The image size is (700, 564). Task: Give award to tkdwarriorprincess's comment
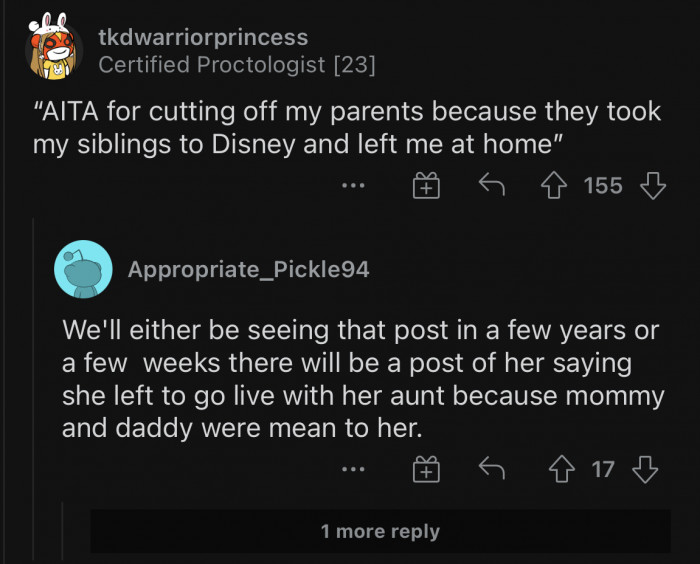pyautogui.click(x=426, y=185)
